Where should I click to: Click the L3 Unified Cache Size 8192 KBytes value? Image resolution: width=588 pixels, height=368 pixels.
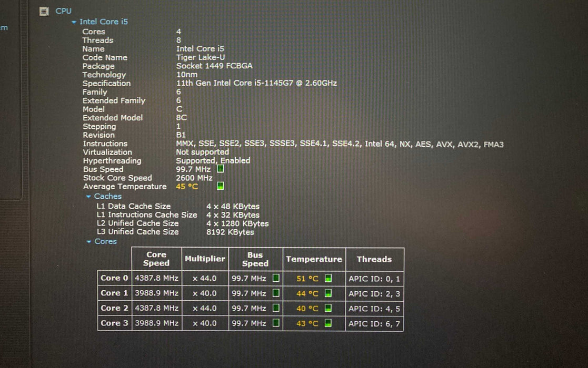coord(230,232)
